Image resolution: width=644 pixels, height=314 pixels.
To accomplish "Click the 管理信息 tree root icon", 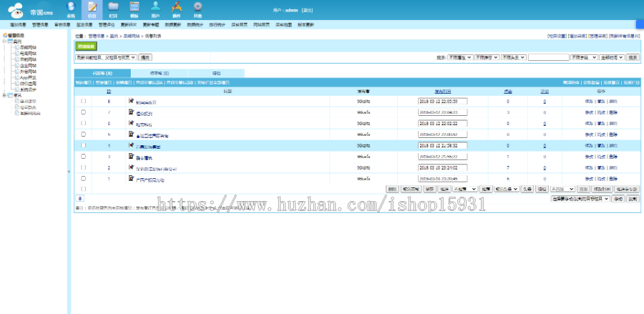I will [x=5, y=35].
